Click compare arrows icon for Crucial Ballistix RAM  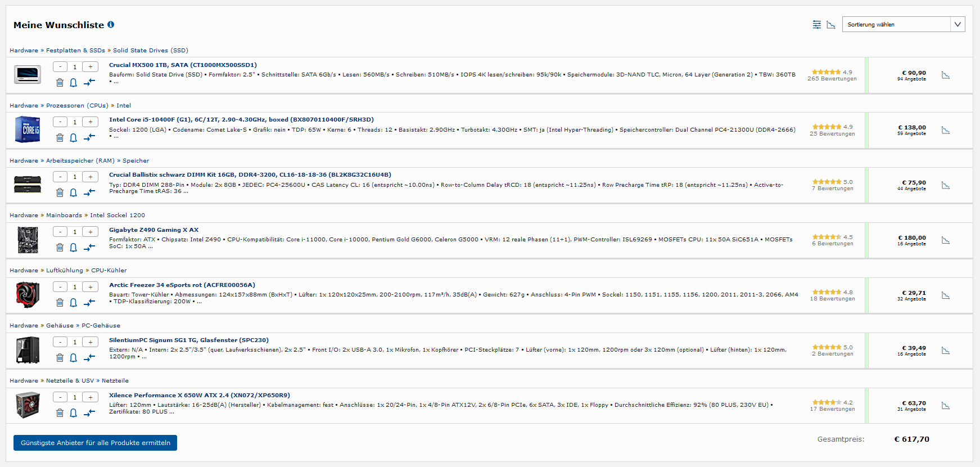click(x=89, y=192)
